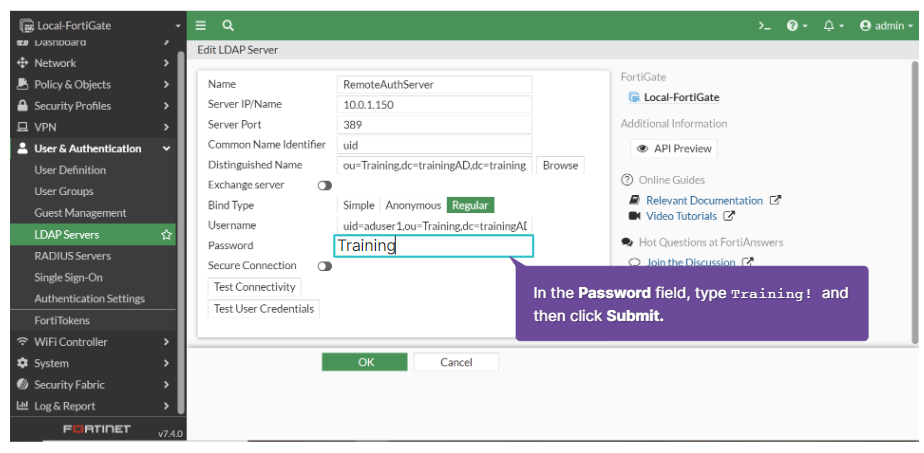Click the Password input field
Viewport: 924px width, 453px height.
point(434,246)
